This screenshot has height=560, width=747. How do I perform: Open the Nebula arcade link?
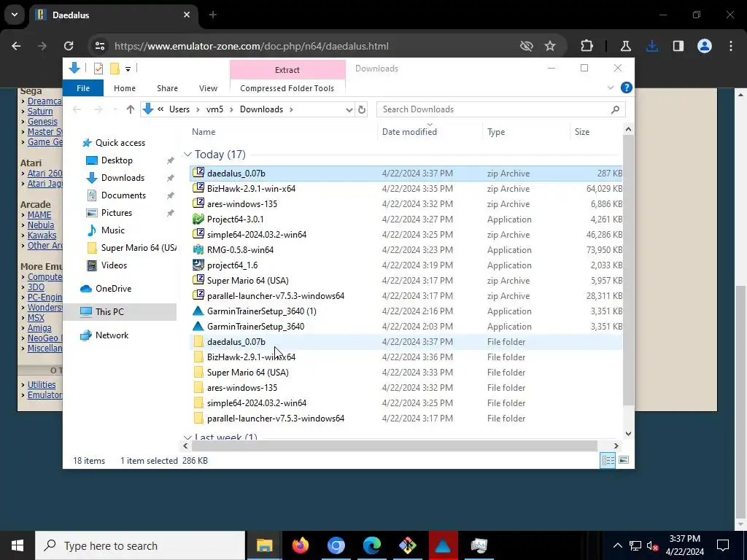coord(41,225)
